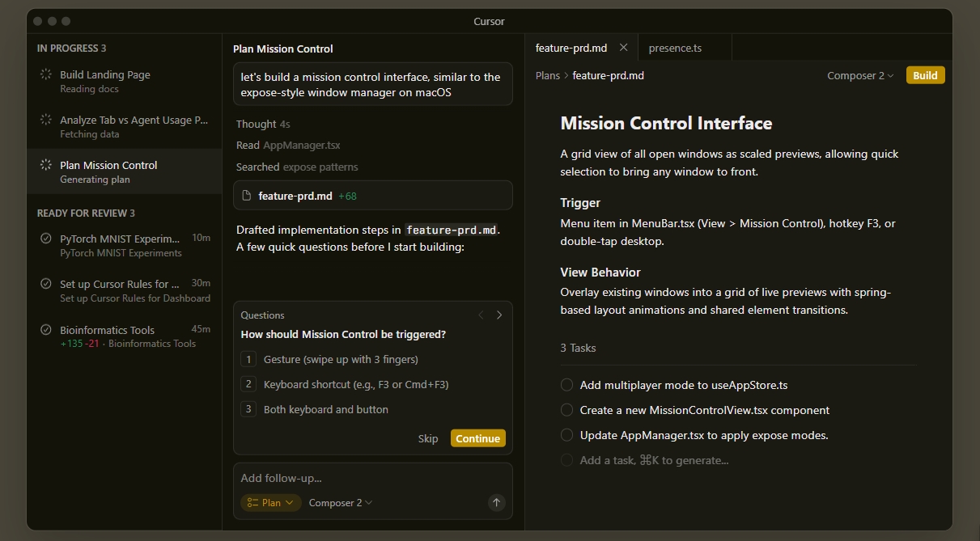This screenshot has height=541, width=980.
Task: Click the checkmark icon beside PyTorch MNIST Experiments
Action: [x=45, y=238]
